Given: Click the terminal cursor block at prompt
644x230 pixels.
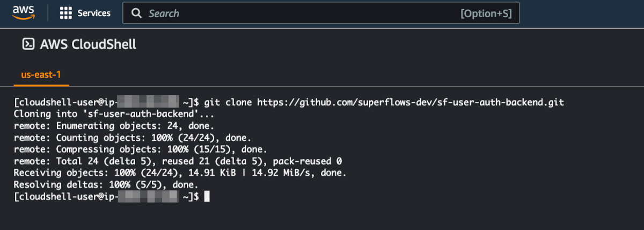Looking at the screenshot, I should [207, 197].
